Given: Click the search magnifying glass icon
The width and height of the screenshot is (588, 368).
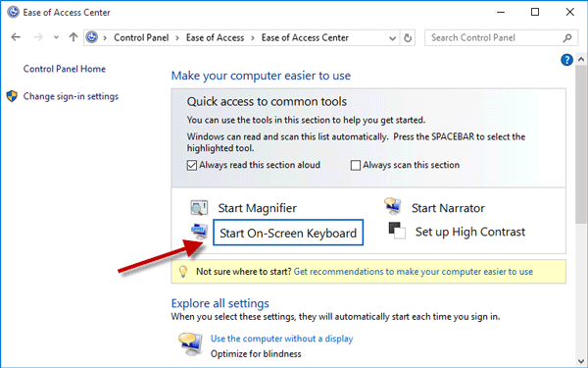Looking at the screenshot, I should coord(567,38).
